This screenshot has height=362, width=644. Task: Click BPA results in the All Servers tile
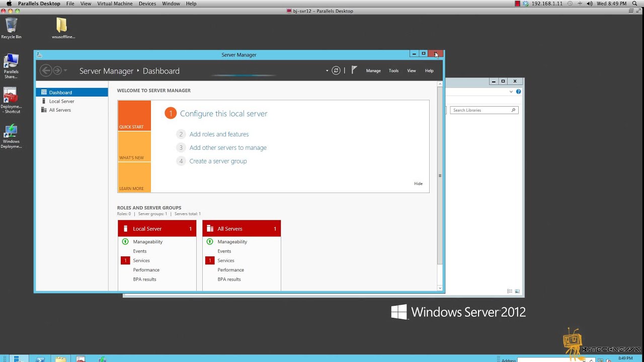(x=229, y=280)
